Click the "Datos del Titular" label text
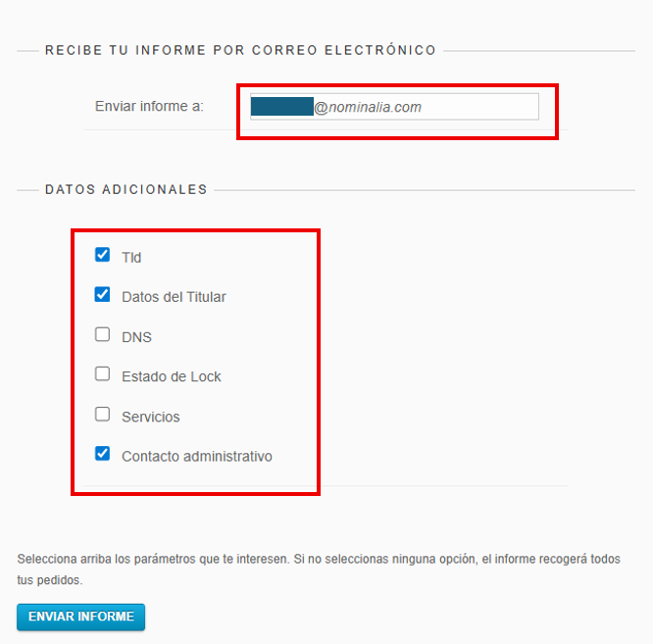 (174, 296)
